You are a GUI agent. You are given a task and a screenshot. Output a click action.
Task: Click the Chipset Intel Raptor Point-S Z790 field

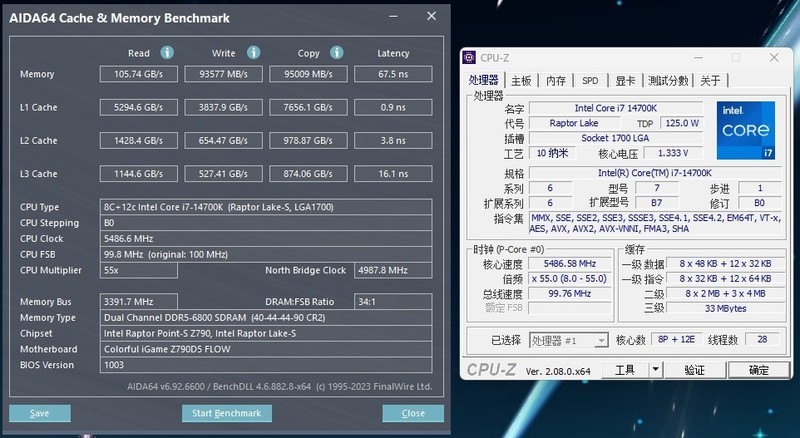pyautogui.click(x=266, y=333)
